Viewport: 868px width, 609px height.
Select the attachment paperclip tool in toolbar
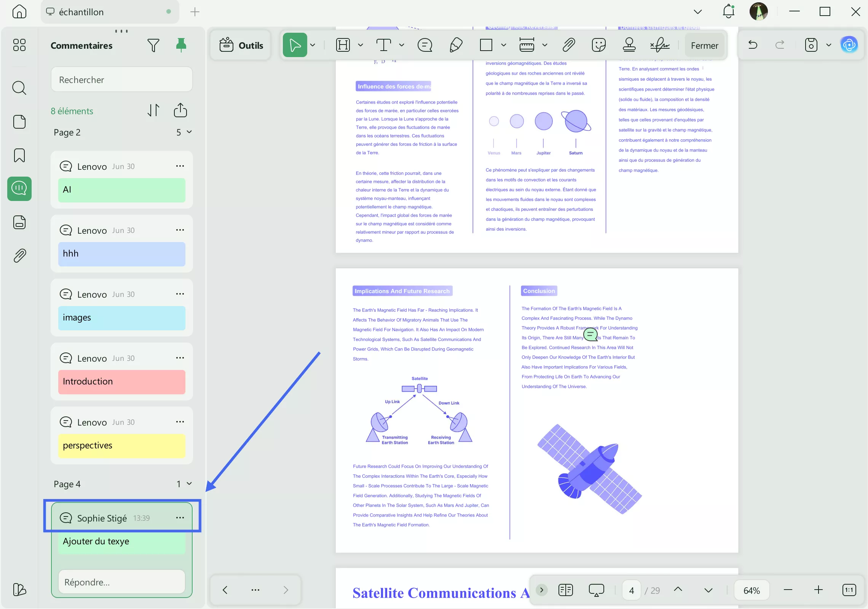568,45
